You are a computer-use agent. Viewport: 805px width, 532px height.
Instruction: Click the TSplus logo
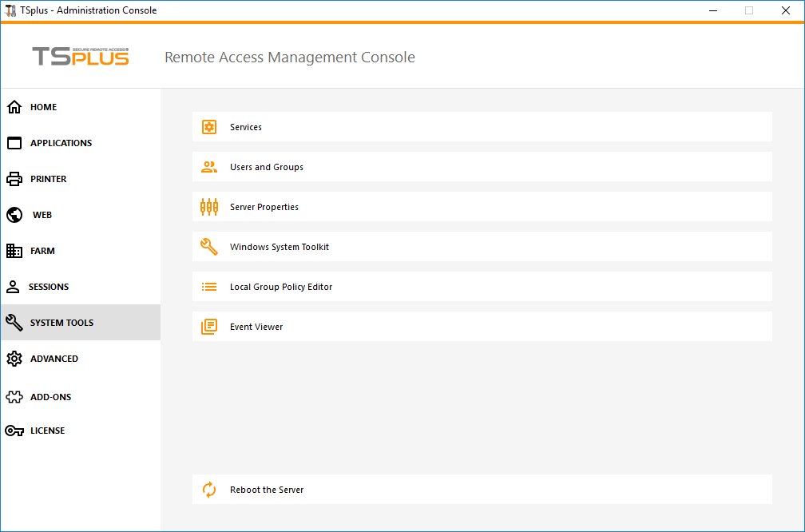tap(80, 56)
